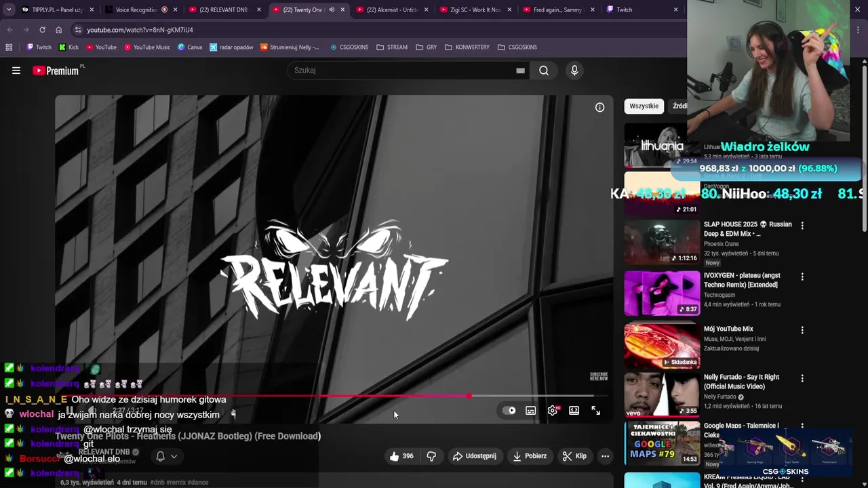The image size is (868, 488).
Task: Click the search magnifier button
Action: coord(544,70)
